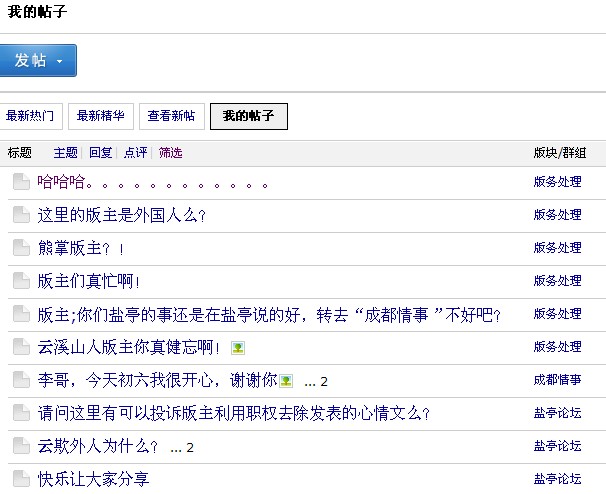Click the image attachment icon after 李哥 thread title
This screenshot has height=494, width=606.
(x=287, y=381)
